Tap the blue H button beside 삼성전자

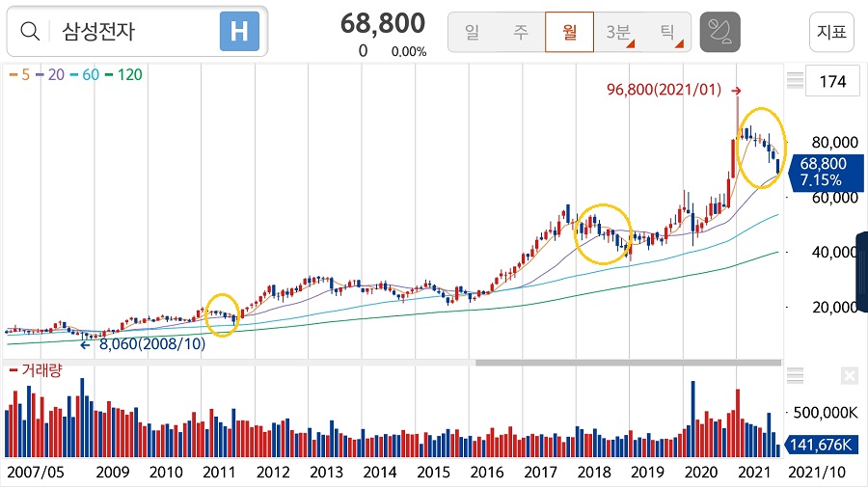[x=239, y=32]
